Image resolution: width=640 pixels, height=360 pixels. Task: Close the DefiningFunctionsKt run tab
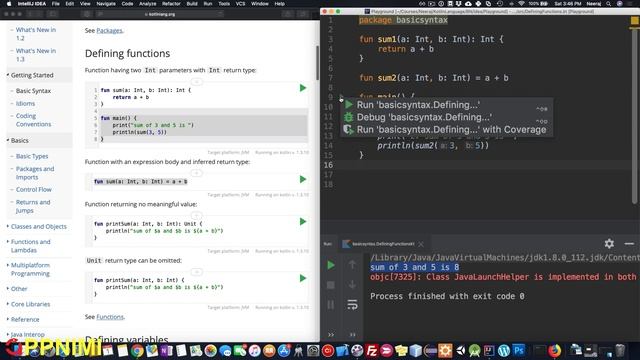[421, 244]
